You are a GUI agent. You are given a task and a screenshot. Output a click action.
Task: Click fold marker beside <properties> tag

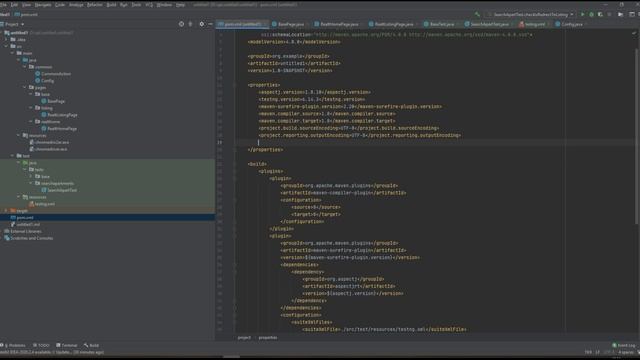point(235,85)
